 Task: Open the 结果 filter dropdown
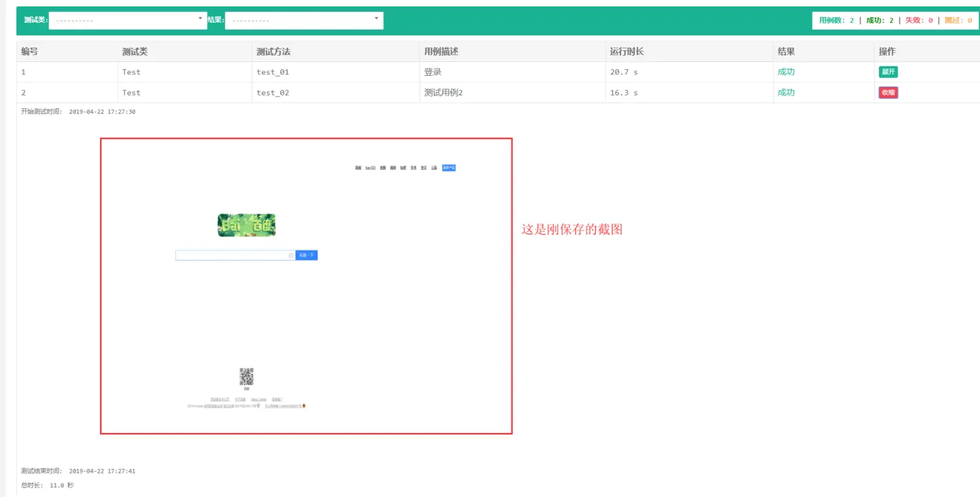pos(304,20)
